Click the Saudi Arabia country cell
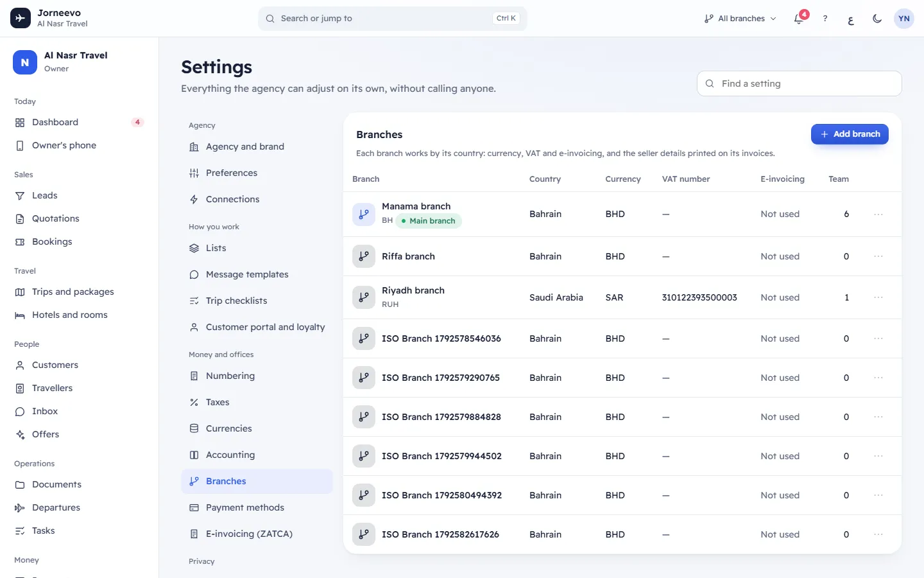Screen dimensions: 924x578 tap(556, 297)
